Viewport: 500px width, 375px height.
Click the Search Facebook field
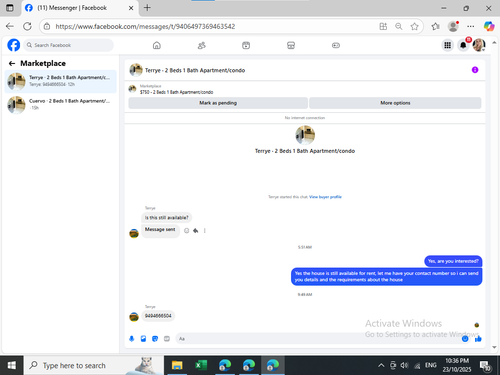68,45
